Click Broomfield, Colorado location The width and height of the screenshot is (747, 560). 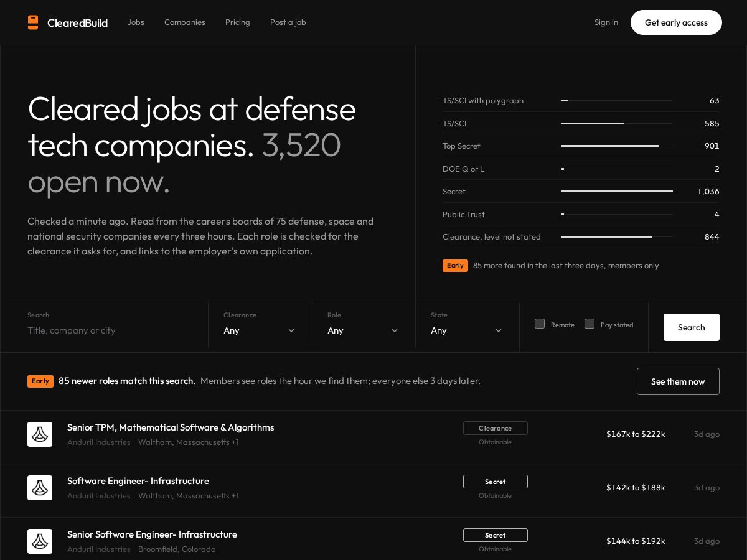click(177, 549)
